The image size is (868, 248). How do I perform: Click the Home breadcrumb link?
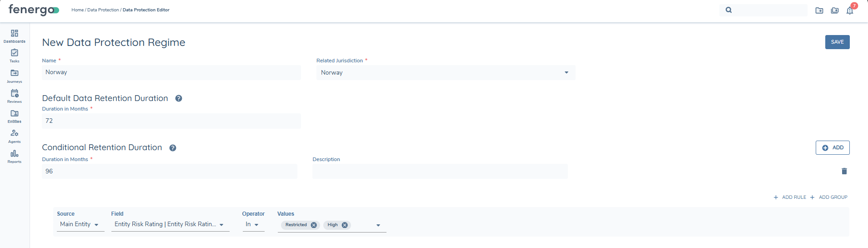77,10
